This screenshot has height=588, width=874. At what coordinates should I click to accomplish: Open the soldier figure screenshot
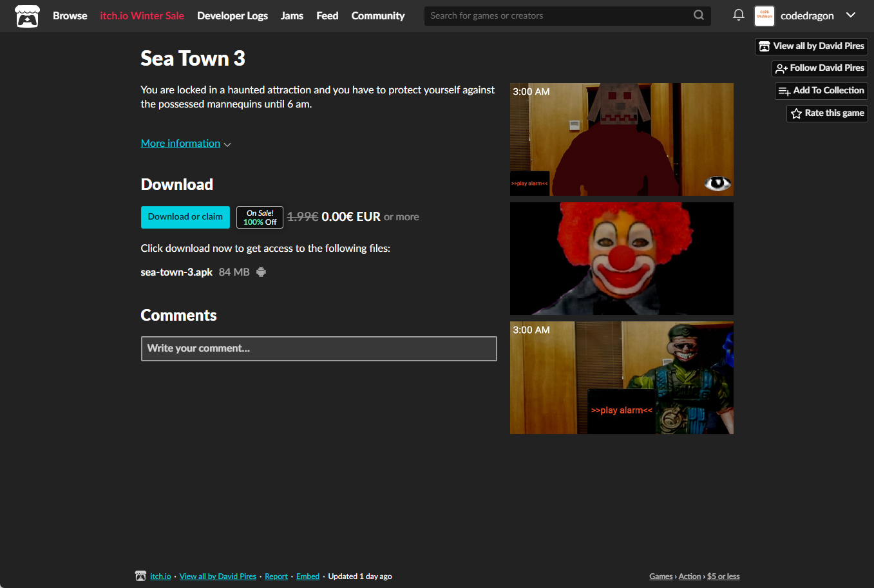(x=622, y=377)
